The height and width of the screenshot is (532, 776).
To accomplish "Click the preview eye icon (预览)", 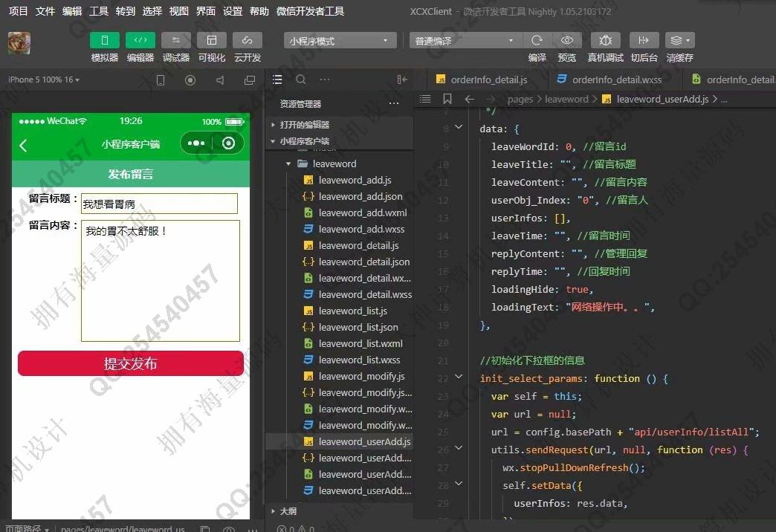I will 567,40.
